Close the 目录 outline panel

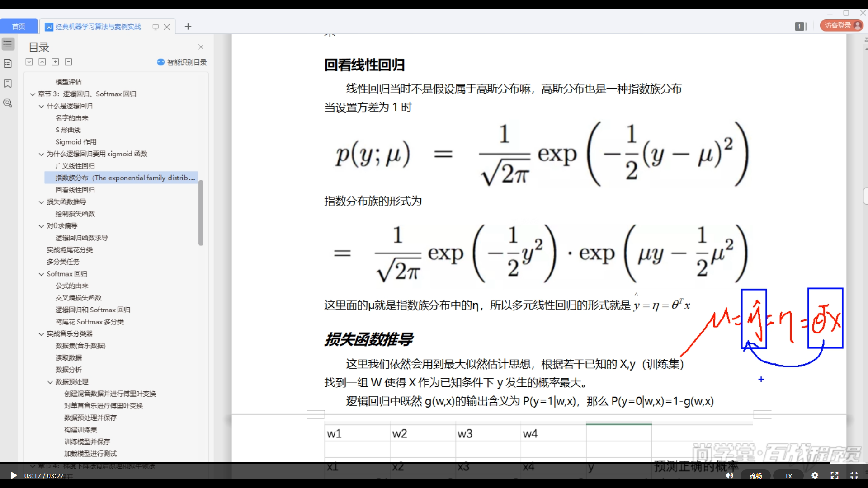201,47
